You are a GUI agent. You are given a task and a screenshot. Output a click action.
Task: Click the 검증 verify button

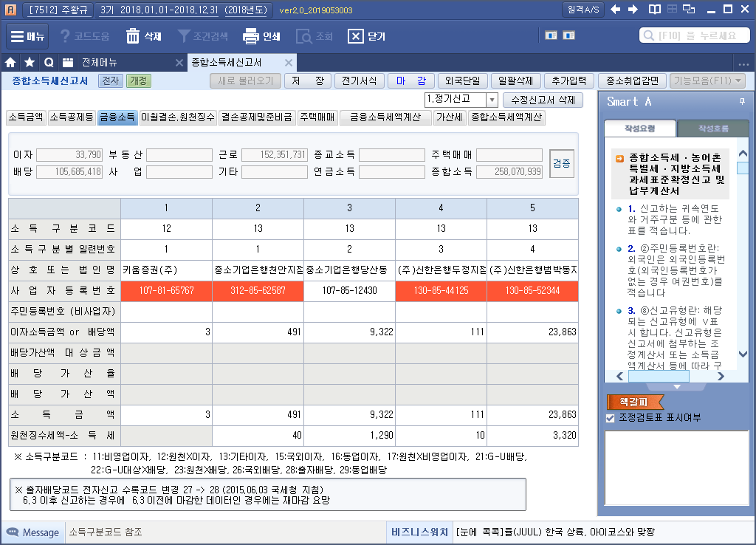pyautogui.click(x=562, y=162)
